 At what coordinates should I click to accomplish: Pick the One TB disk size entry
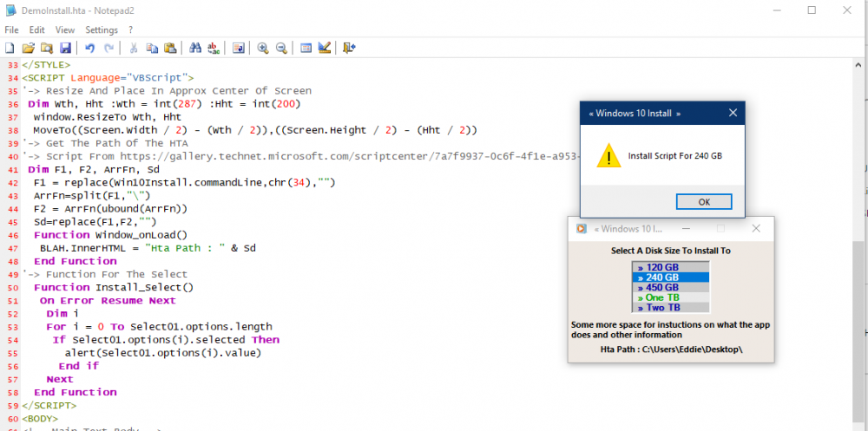click(670, 297)
